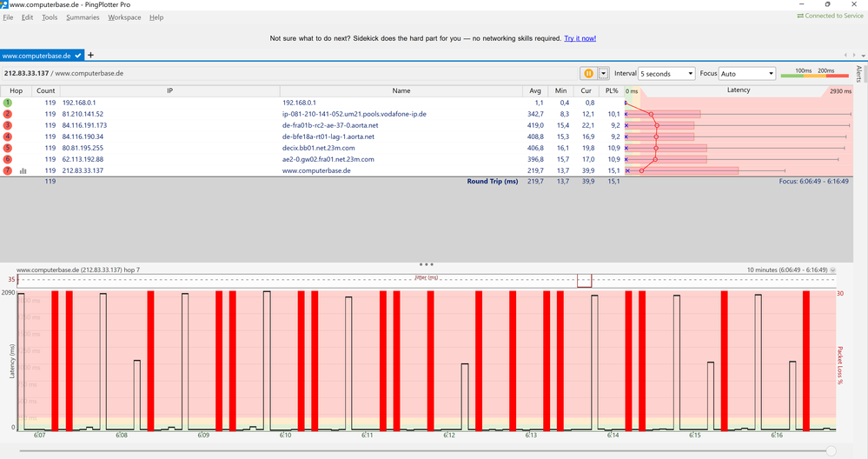The image size is (868, 459).
Task: Select the hop 2 red status icon
Action: (x=7, y=114)
